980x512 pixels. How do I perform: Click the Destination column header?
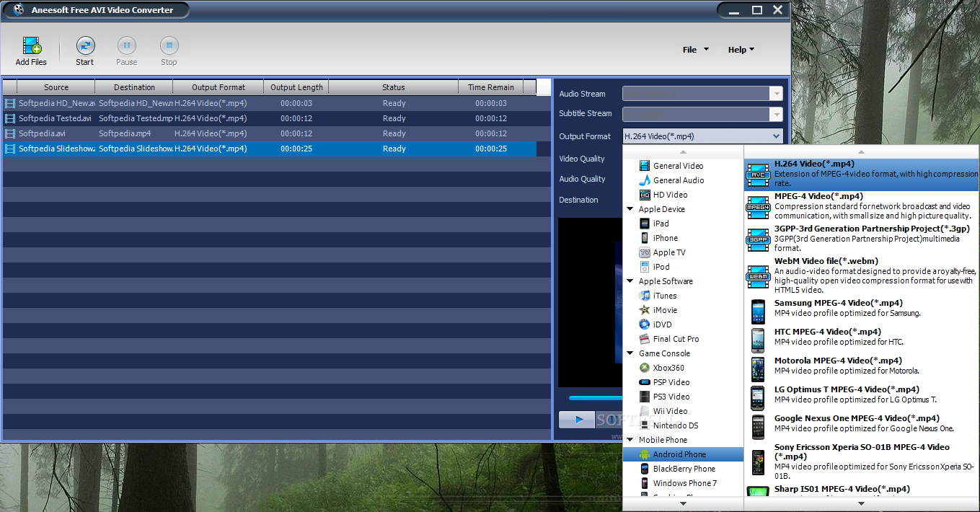click(x=134, y=87)
